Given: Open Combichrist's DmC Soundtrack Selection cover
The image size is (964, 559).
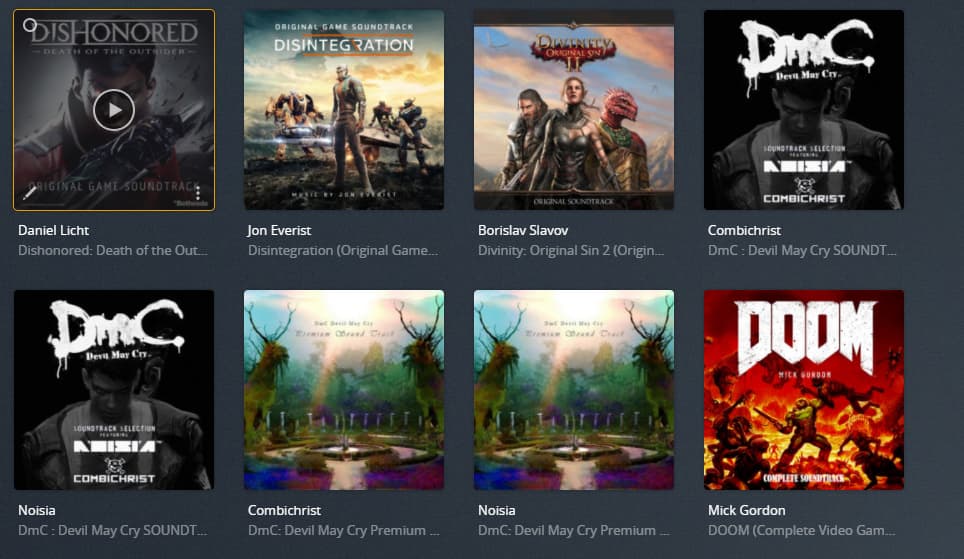Looking at the screenshot, I should (804, 110).
